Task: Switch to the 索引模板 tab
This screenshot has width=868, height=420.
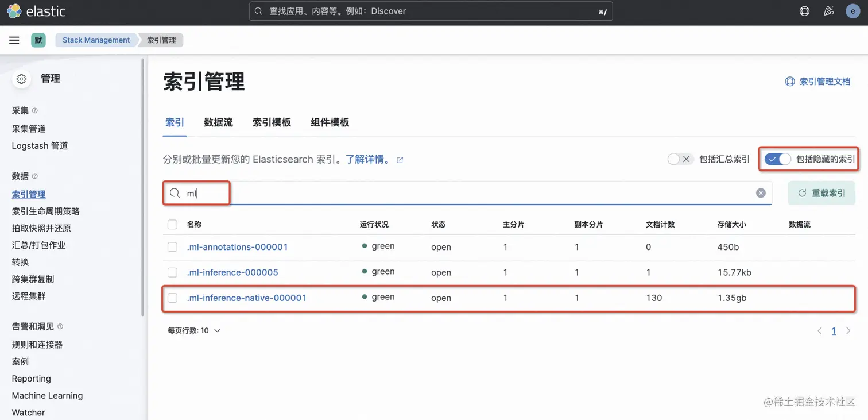Action: (x=272, y=122)
